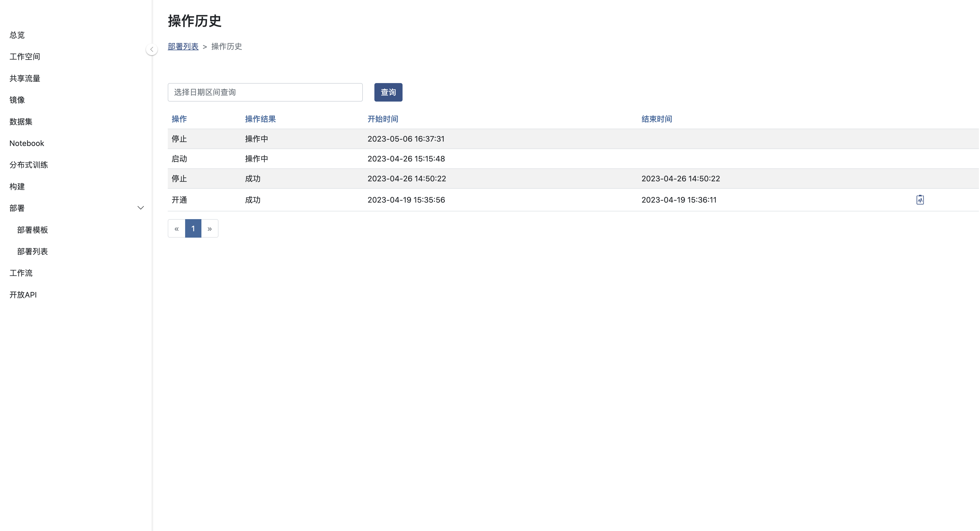Screen dimensions: 980x531
Task: Select page 1 in the pagination
Action: click(193, 229)
